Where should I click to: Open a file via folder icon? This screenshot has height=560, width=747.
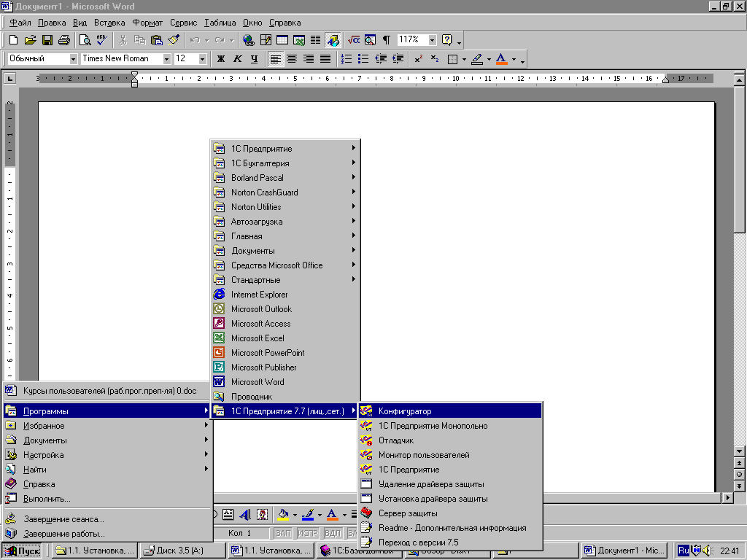[30, 40]
